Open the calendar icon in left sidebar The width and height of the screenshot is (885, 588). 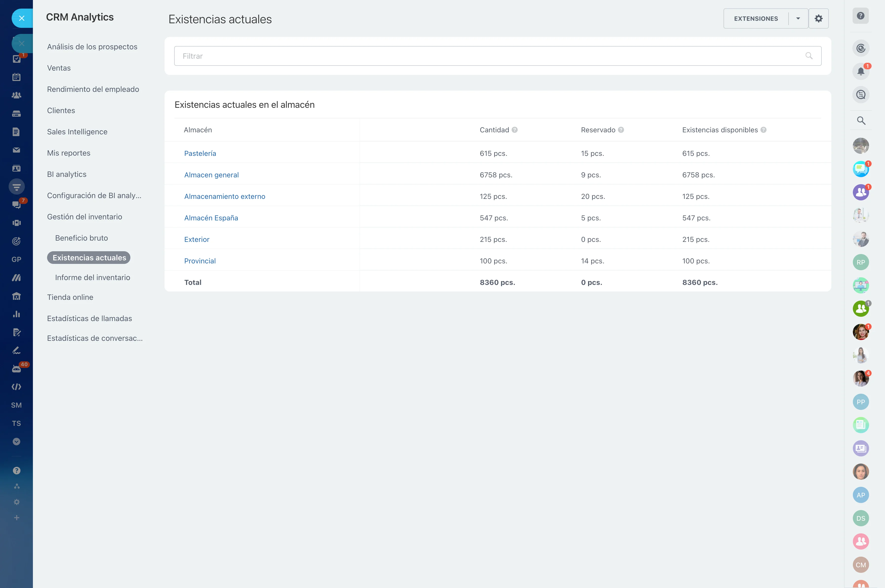tap(16, 77)
